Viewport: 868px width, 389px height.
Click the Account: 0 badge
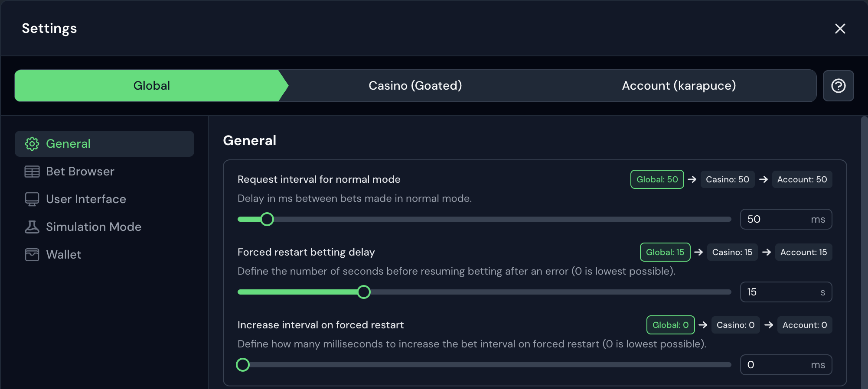(x=804, y=325)
